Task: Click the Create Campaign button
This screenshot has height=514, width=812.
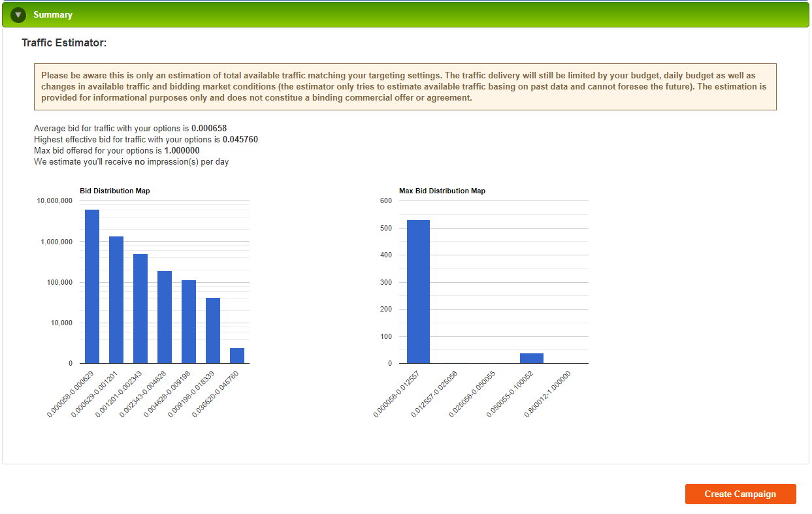Action: (740, 494)
